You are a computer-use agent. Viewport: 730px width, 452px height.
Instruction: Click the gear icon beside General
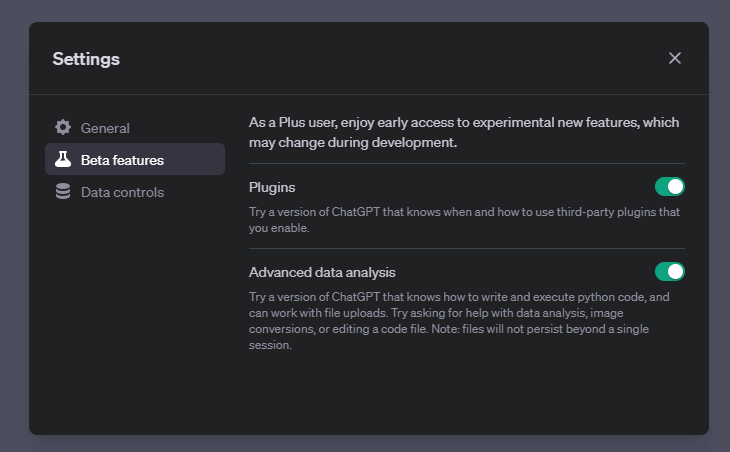[x=63, y=128]
